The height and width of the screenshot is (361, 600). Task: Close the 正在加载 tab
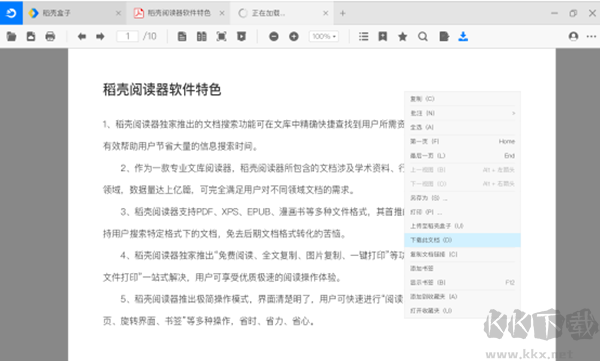point(326,13)
